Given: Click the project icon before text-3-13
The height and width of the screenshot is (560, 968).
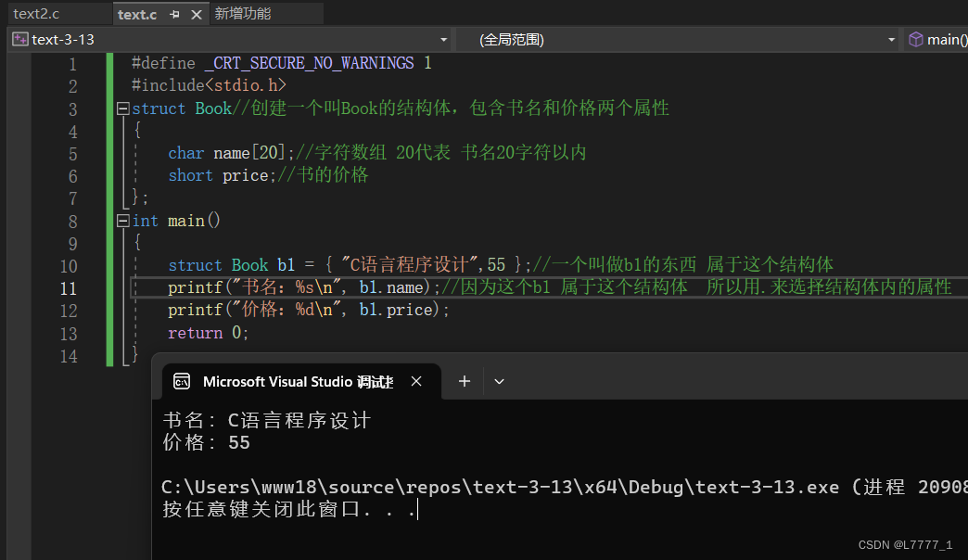Looking at the screenshot, I should point(19,39).
